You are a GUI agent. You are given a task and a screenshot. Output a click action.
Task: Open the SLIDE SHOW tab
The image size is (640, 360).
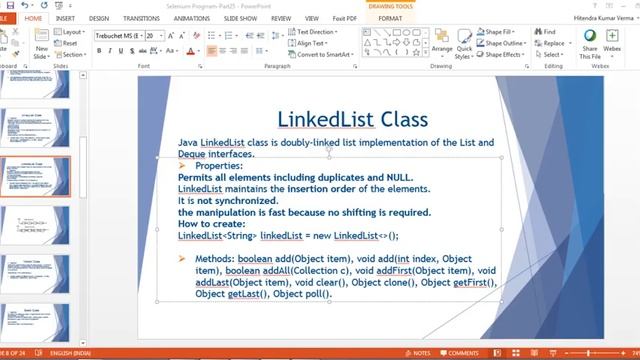point(240,18)
